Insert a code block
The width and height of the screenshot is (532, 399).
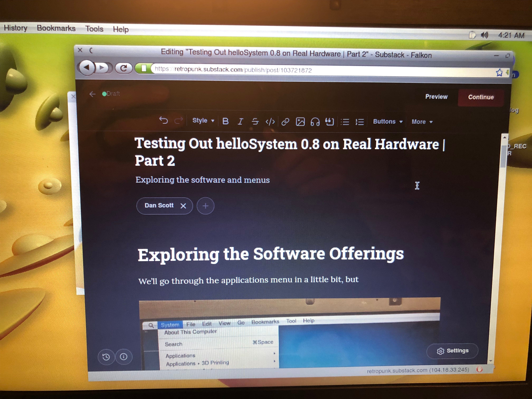270,122
